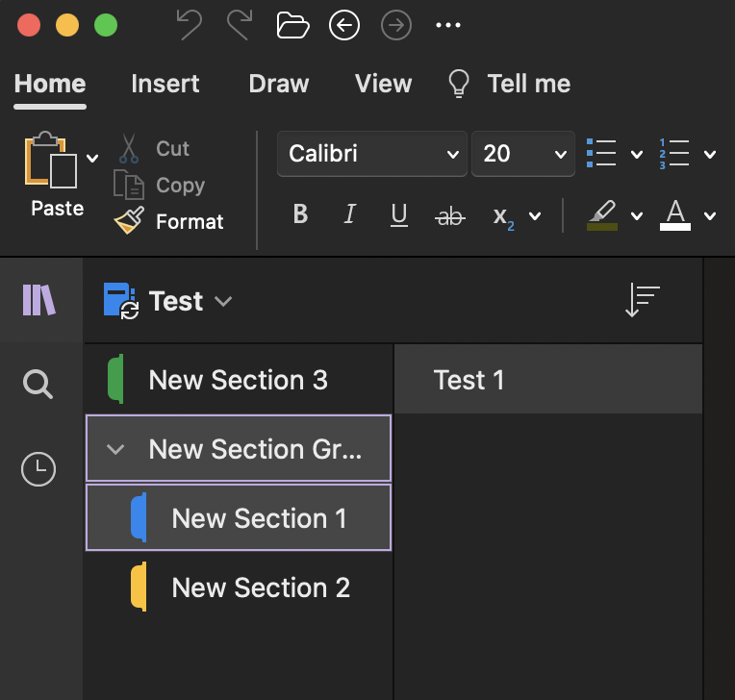The height and width of the screenshot is (700, 735).
Task: Switch to the Draw tab
Action: click(279, 84)
